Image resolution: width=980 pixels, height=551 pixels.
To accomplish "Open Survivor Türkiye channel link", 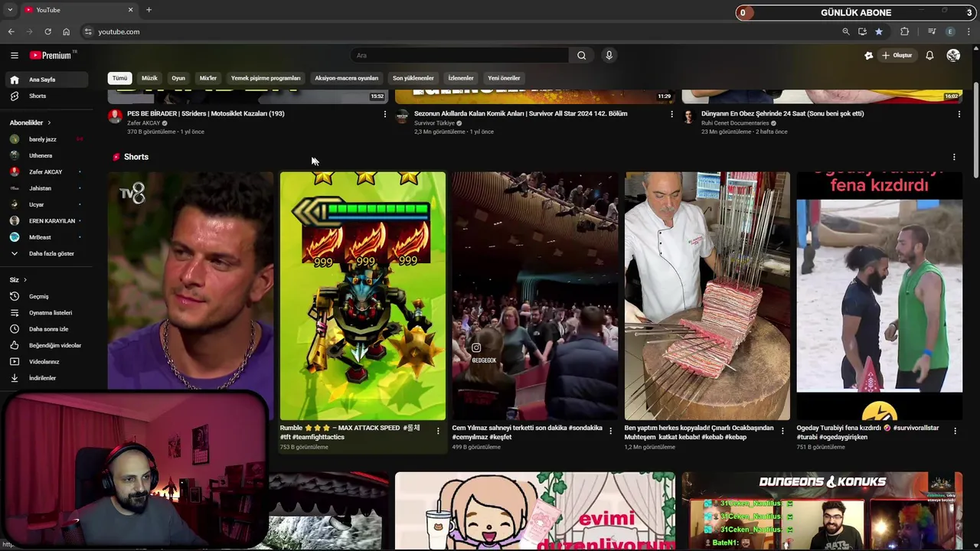I will coord(434,123).
